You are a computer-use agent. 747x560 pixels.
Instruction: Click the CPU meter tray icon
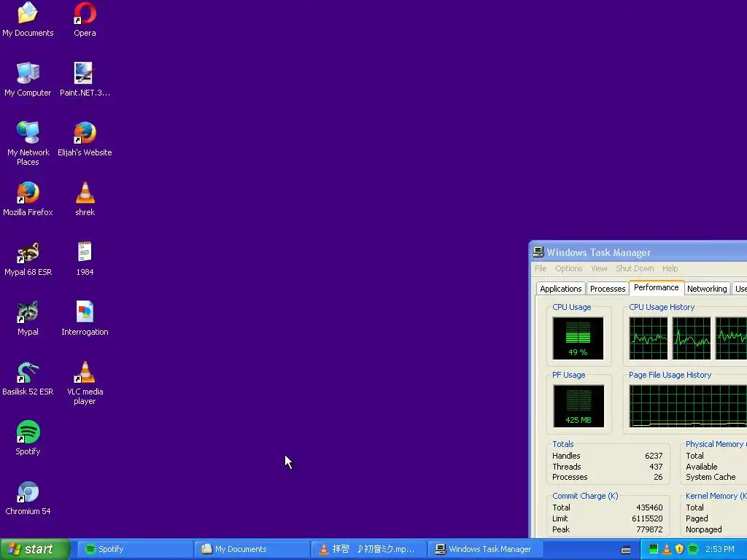(x=654, y=549)
